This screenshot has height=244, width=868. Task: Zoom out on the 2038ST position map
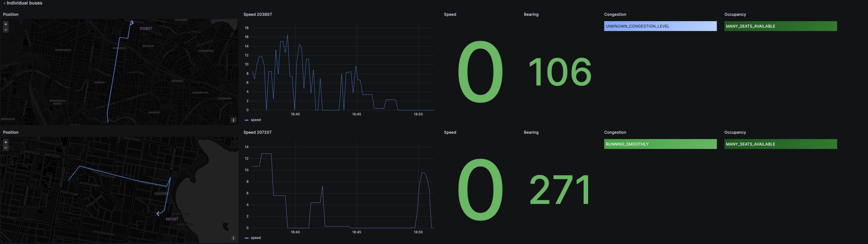[x=6, y=30]
